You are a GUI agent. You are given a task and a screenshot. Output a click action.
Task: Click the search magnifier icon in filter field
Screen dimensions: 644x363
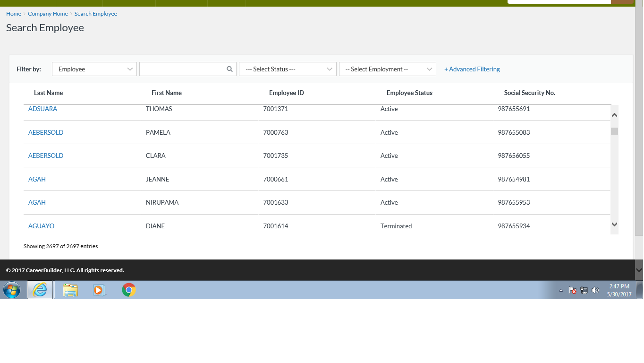point(229,69)
